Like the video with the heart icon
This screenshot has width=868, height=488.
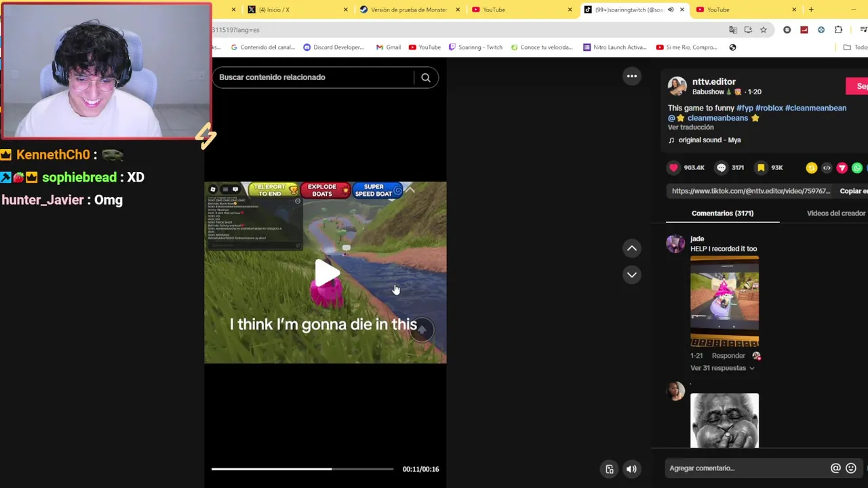pyautogui.click(x=673, y=167)
